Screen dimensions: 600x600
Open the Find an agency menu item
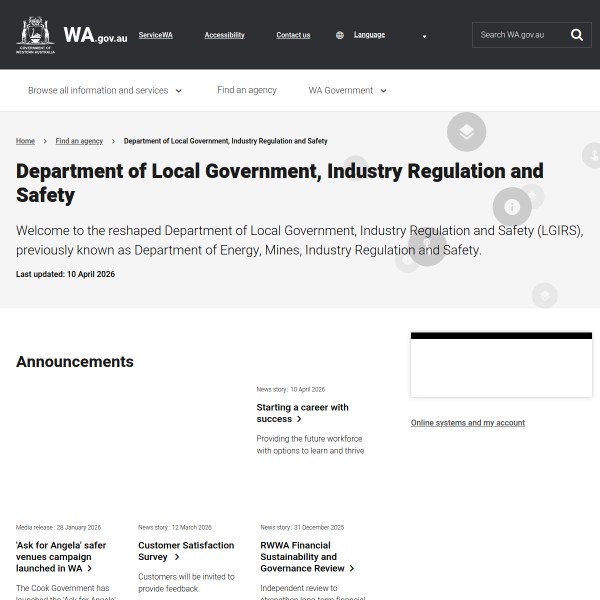pos(247,90)
